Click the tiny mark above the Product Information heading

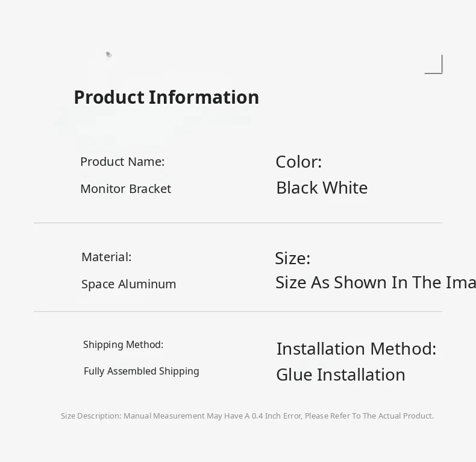click(x=108, y=55)
